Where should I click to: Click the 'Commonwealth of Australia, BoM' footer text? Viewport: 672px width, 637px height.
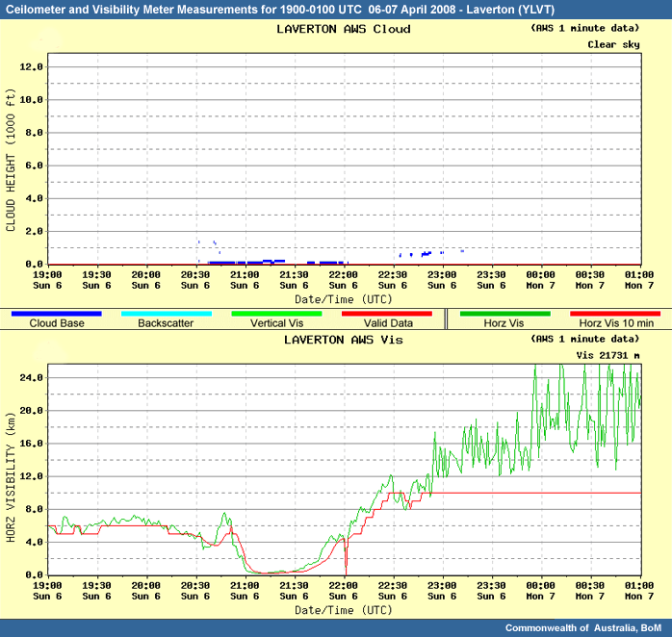pyautogui.click(x=583, y=628)
